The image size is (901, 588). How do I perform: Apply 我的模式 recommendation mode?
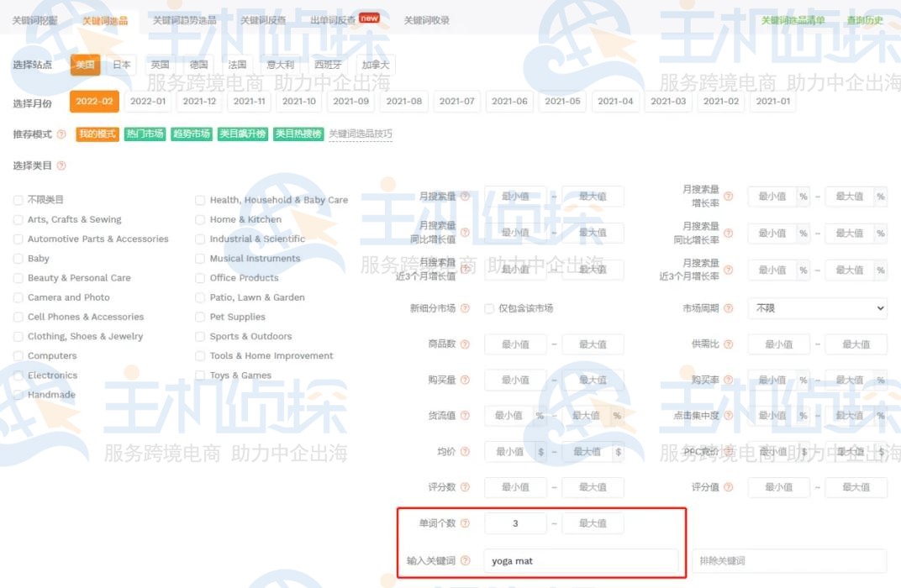point(97,134)
